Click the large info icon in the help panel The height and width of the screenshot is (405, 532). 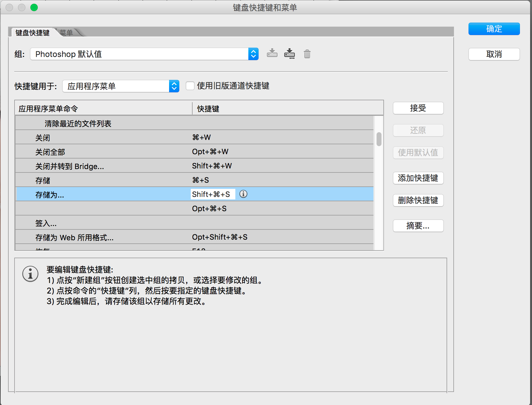tap(30, 274)
